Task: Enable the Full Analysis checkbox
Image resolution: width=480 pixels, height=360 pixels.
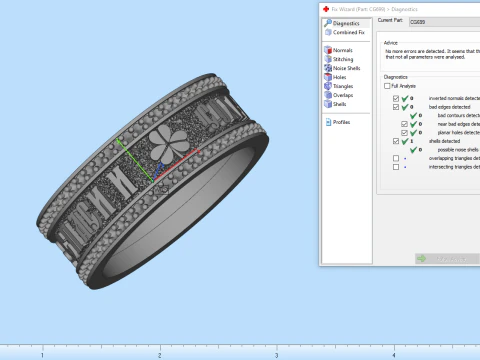Action: tap(387, 86)
